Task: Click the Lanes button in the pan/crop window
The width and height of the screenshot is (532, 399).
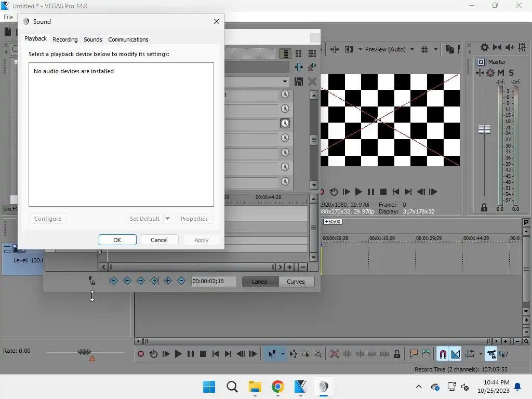Action: [x=260, y=282]
